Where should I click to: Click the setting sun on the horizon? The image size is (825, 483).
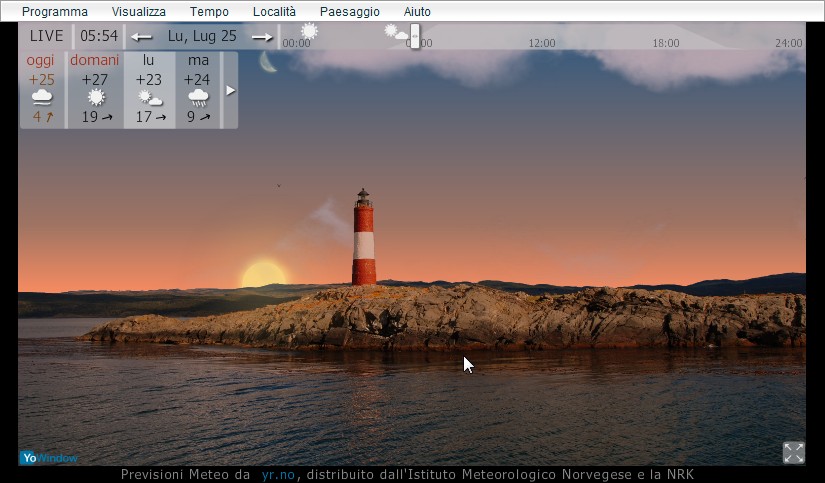(x=264, y=273)
